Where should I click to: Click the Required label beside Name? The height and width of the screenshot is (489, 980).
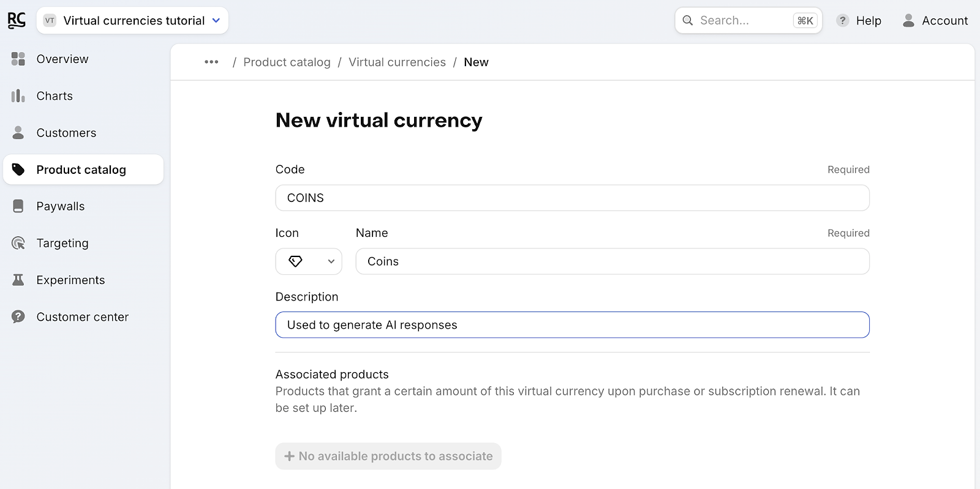coord(848,233)
